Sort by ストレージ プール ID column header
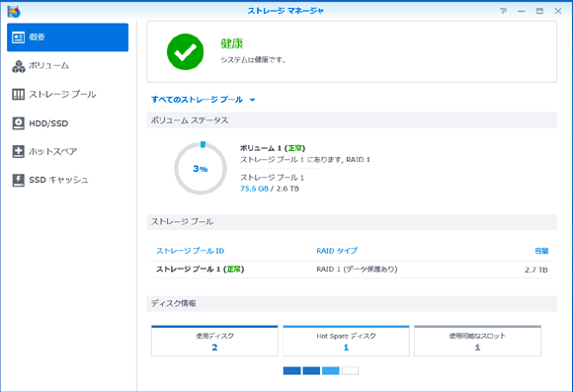The image size is (573, 392). pyautogui.click(x=190, y=251)
